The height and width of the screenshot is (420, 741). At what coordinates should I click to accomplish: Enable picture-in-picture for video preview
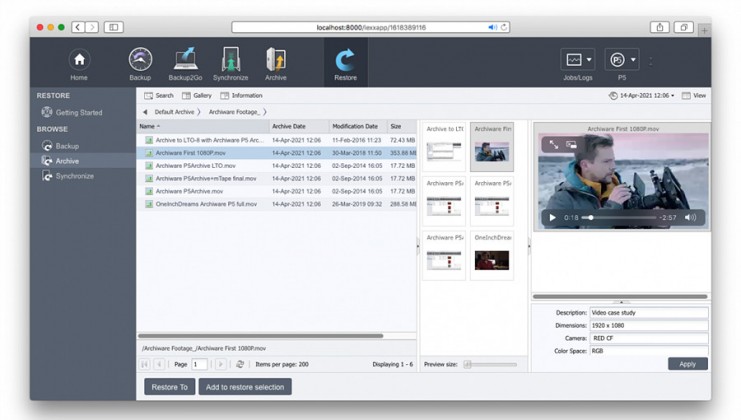571,145
